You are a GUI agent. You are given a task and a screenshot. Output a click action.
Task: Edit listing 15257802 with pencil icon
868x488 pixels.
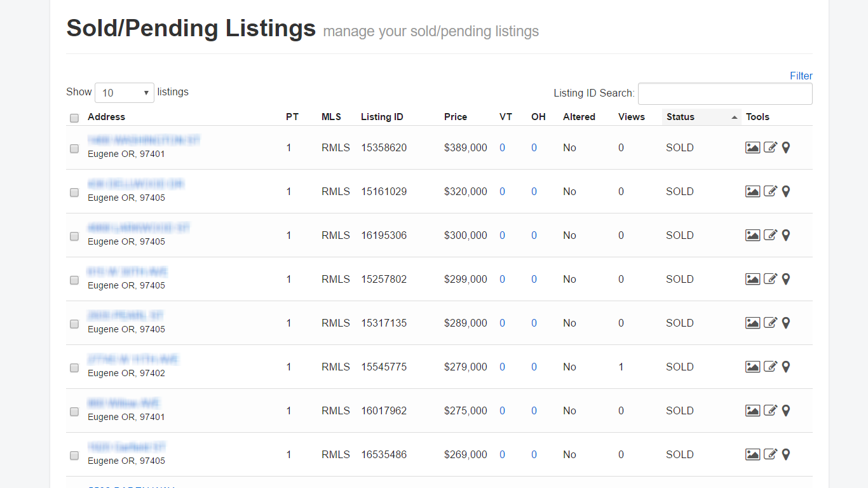click(x=770, y=279)
